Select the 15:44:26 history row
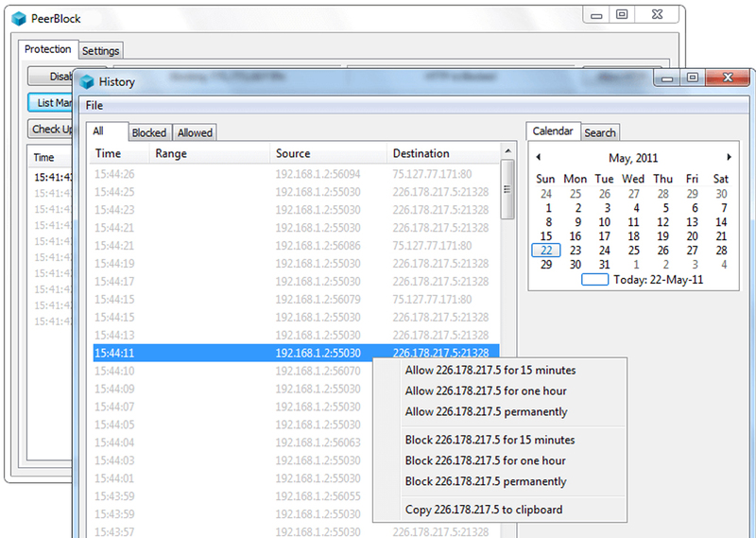 pyautogui.click(x=296, y=174)
